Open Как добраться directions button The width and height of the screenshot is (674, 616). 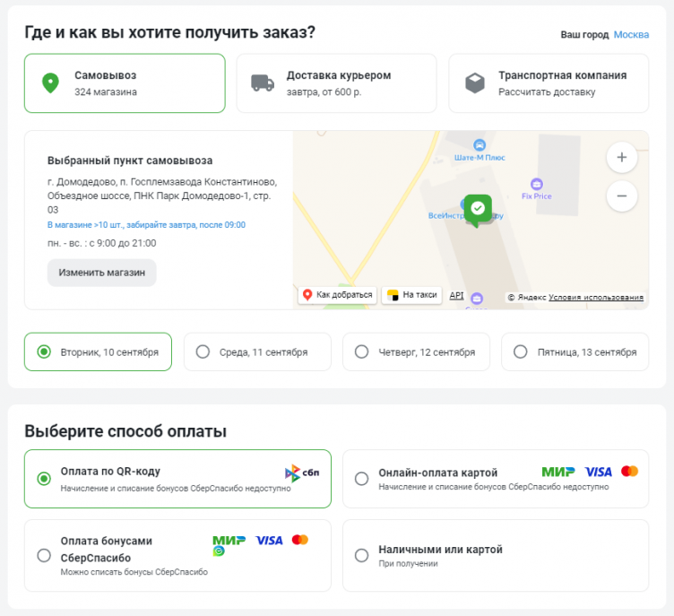click(337, 295)
